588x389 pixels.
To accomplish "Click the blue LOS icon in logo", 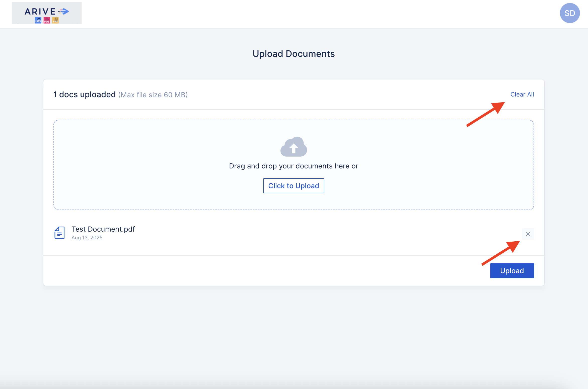I will click(38, 20).
